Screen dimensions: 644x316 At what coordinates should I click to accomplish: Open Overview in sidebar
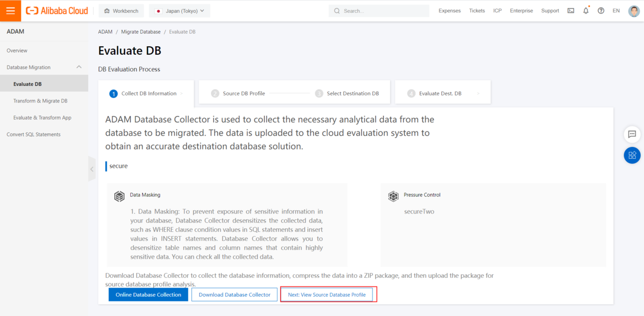coord(17,50)
